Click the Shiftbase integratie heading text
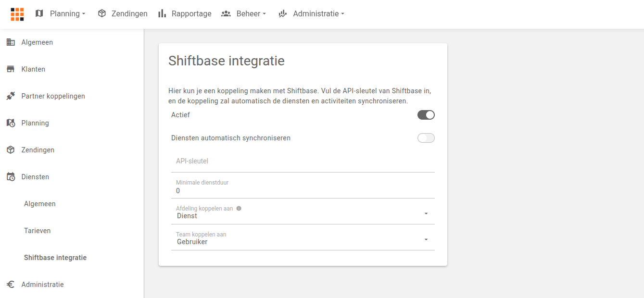 (227, 61)
